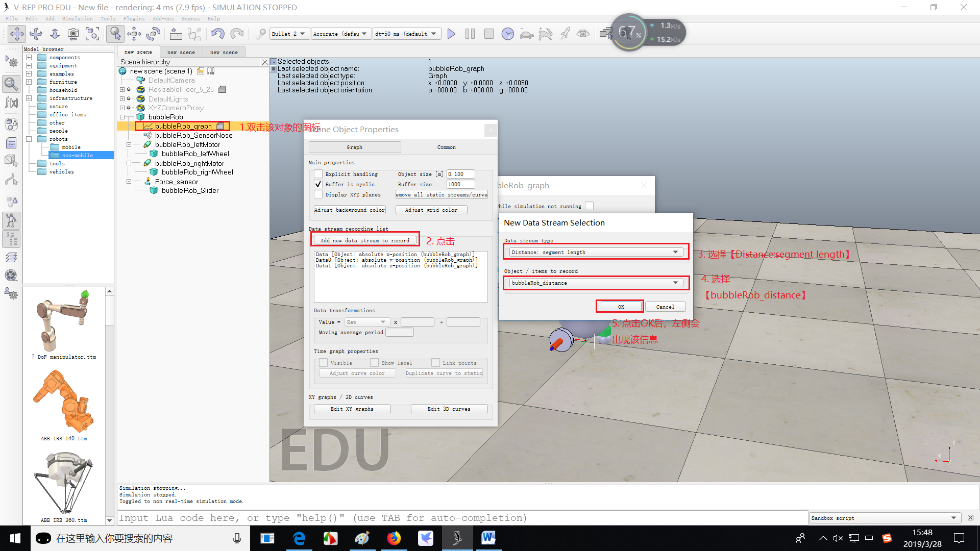980x551 pixels.
Task: Toggle Display XYZ planes checkbox
Action: point(318,194)
